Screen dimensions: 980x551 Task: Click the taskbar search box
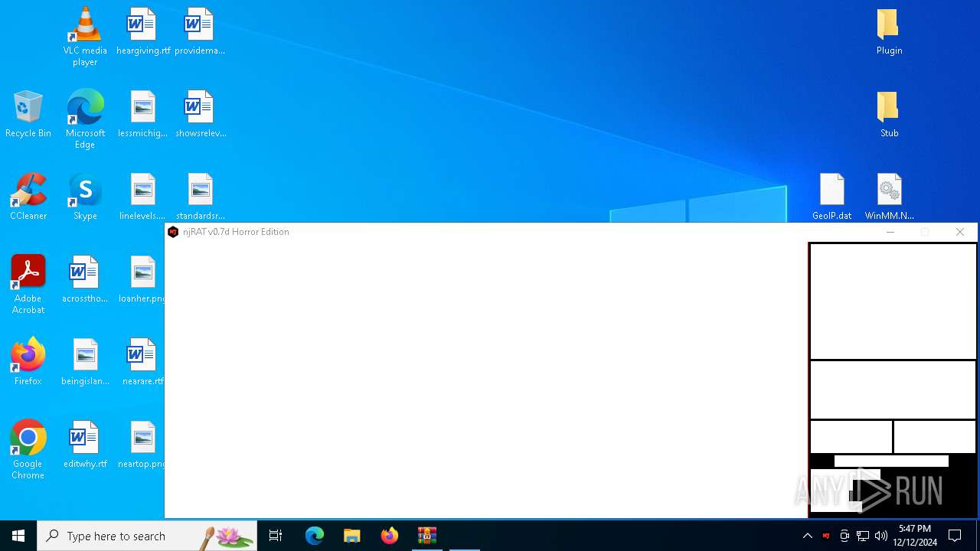(x=147, y=536)
